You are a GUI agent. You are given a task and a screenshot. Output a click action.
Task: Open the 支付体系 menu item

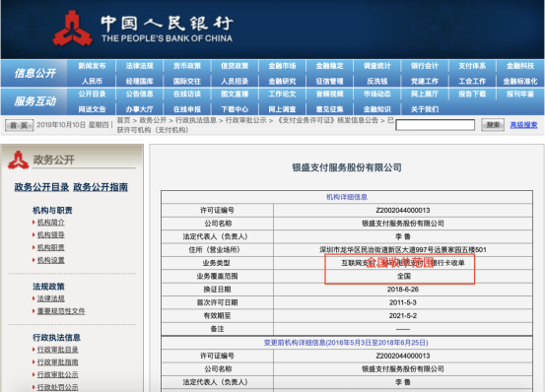coord(472,66)
